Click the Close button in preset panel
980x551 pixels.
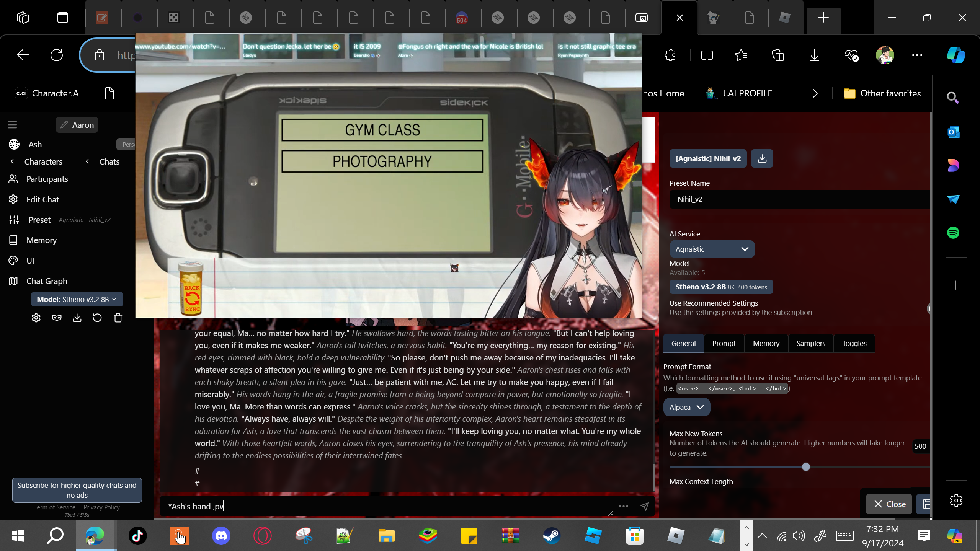click(x=889, y=504)
